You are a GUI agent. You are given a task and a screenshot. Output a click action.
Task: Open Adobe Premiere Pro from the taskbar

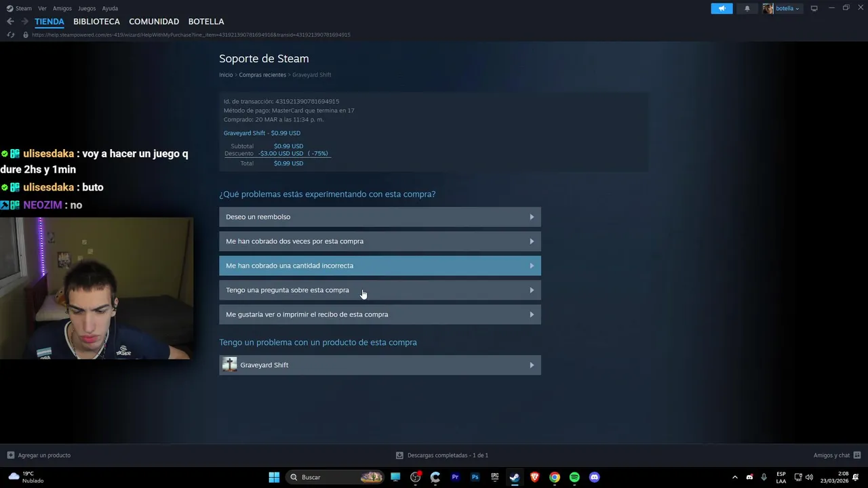455,477
